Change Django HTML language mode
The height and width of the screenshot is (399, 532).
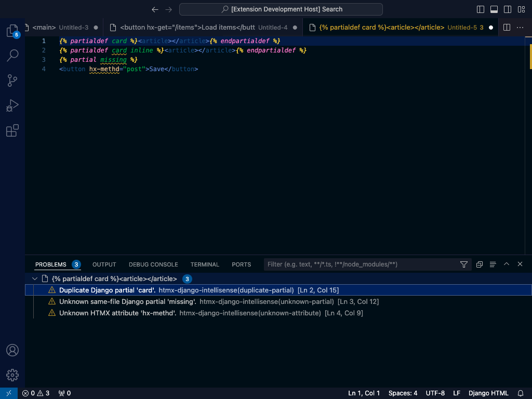(x=488, y=393)
